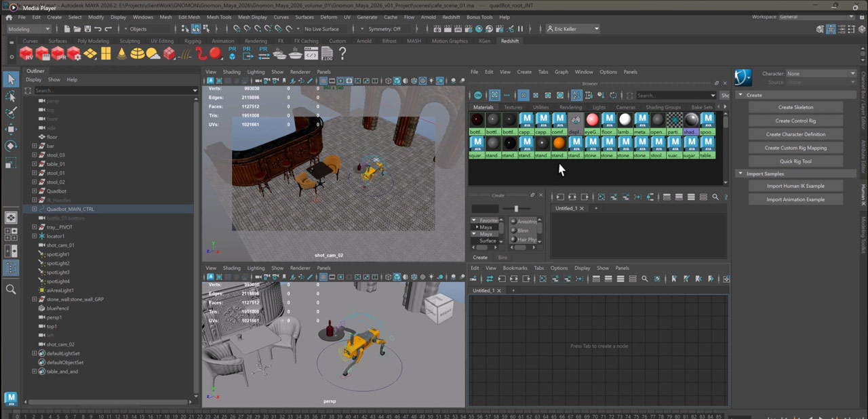Open the Character dropdown set to None
868x419 pixels.
821,73
